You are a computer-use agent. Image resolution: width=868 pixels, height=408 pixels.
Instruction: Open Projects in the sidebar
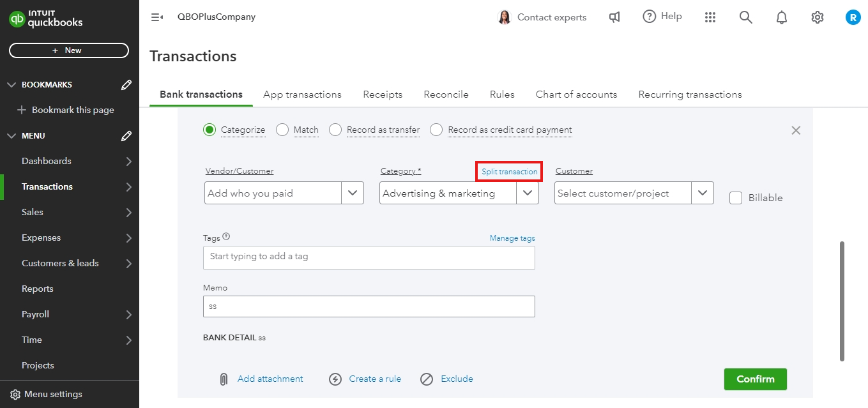(38, 365)
